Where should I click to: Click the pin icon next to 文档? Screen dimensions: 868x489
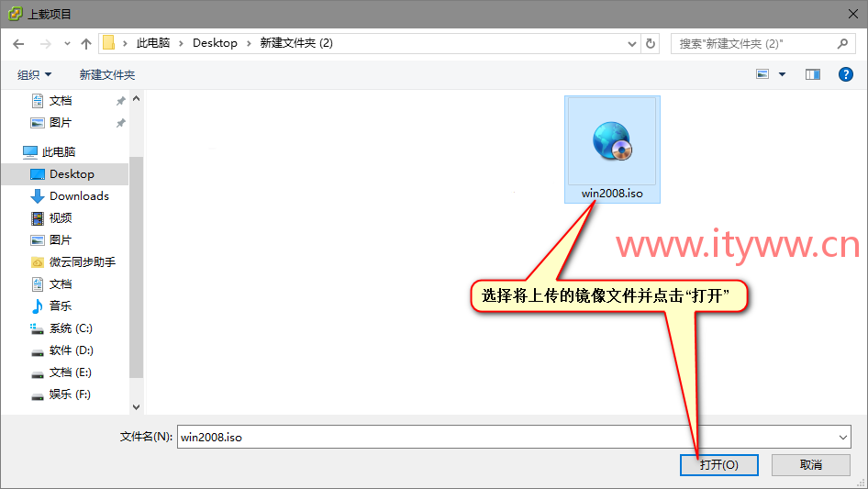pos(121,101)
